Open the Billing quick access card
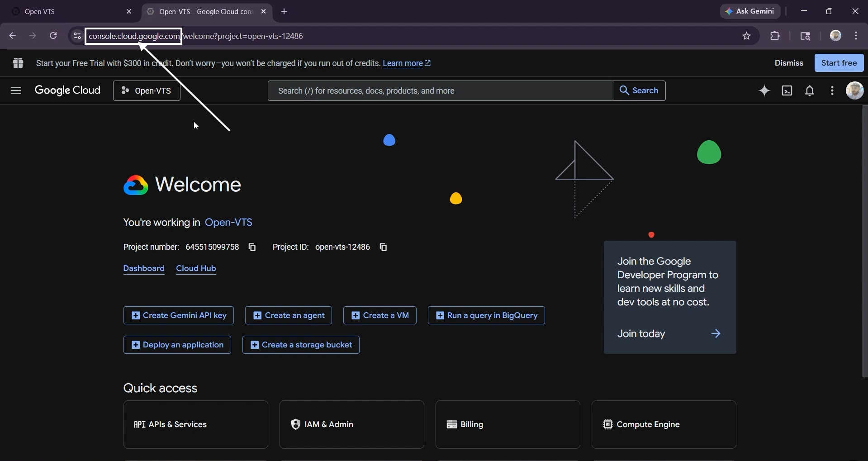868x461 pixels. pyautogui.click(x=508, y=424)
